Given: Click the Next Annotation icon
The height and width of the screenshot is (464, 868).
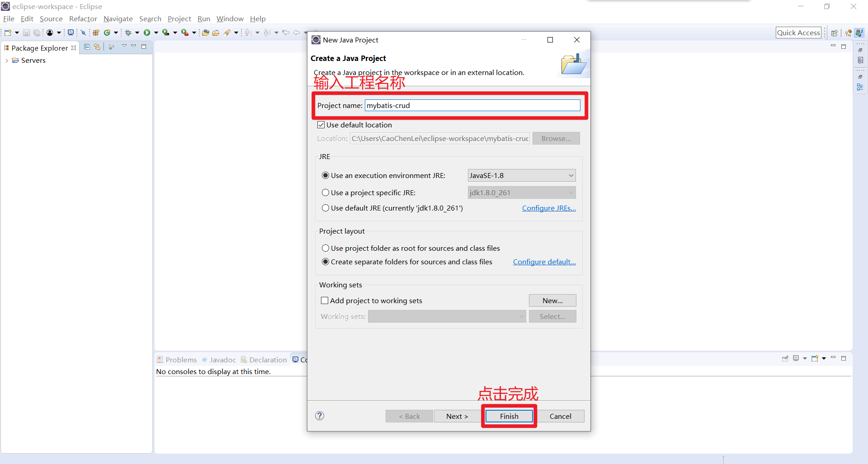Looking at the screenshot, I should tap(248, 33).
